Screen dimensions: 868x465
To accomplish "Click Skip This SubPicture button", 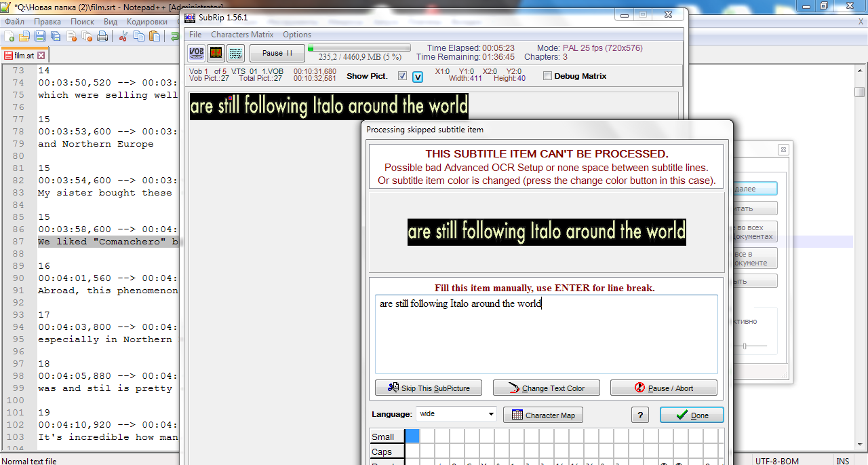I will coord(428,388).
